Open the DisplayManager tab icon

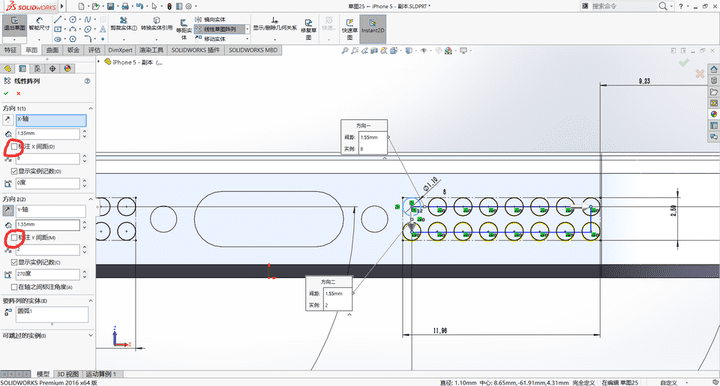(x=68, y=68)
